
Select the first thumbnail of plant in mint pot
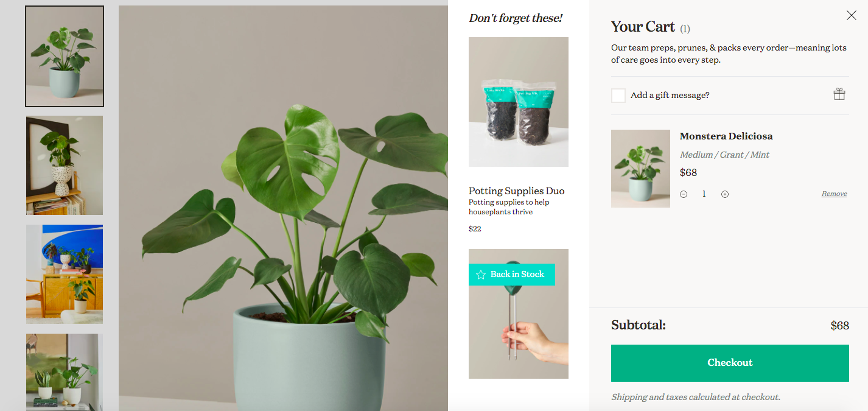65,57
